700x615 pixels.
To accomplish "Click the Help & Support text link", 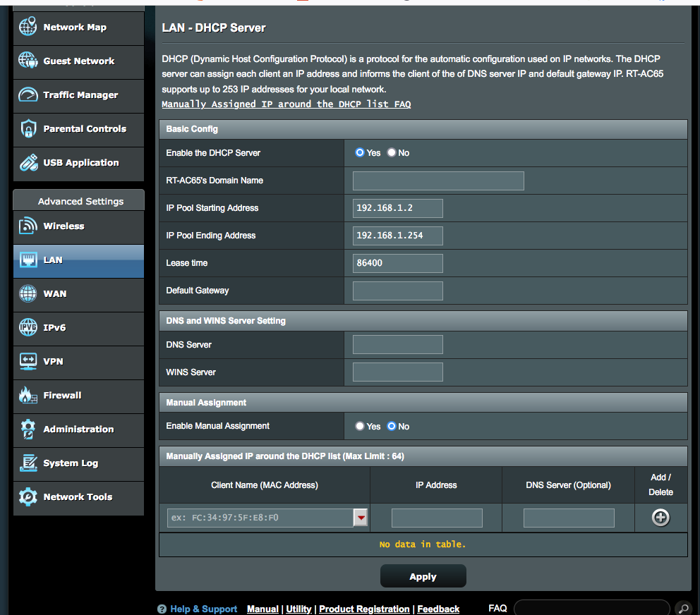I will [203, 609].
